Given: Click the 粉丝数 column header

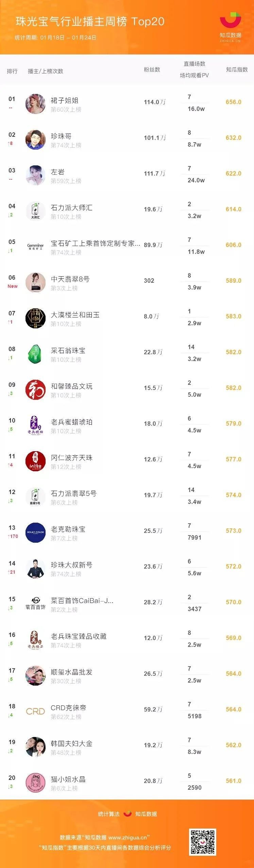Looking at the screenshot, I should pyautogui.click(x=152, y=69).
